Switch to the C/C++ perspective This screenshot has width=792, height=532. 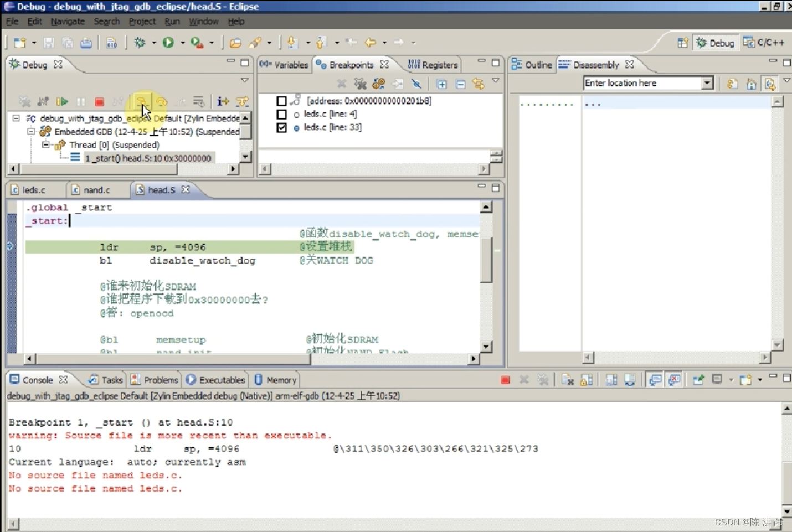(x=764, y=43)
